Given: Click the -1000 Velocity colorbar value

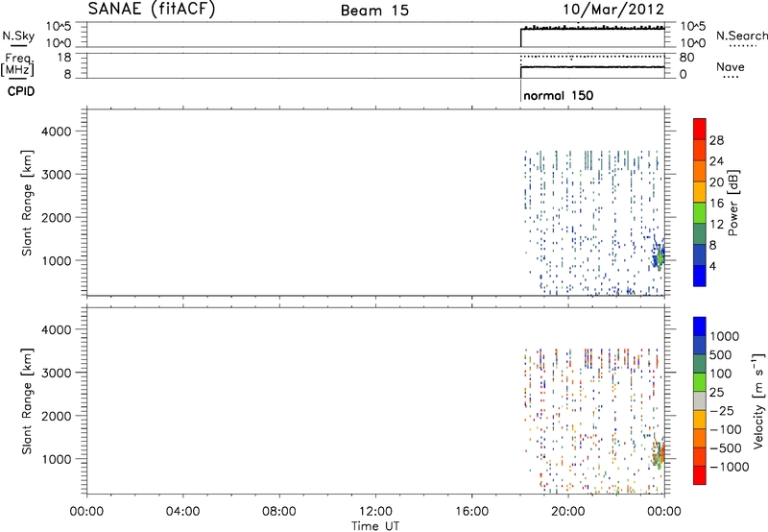Looking at the screenshot, I should tap(730, 467).
